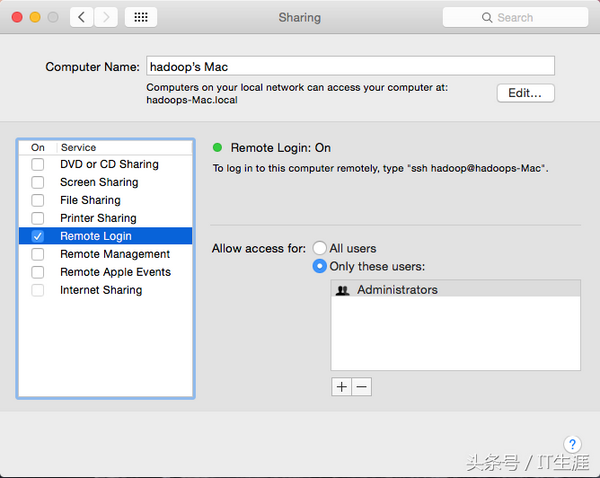The height and width of the screenshot is (478, 600).
Task: Select the All users radio button
Action: pos(320,248)
